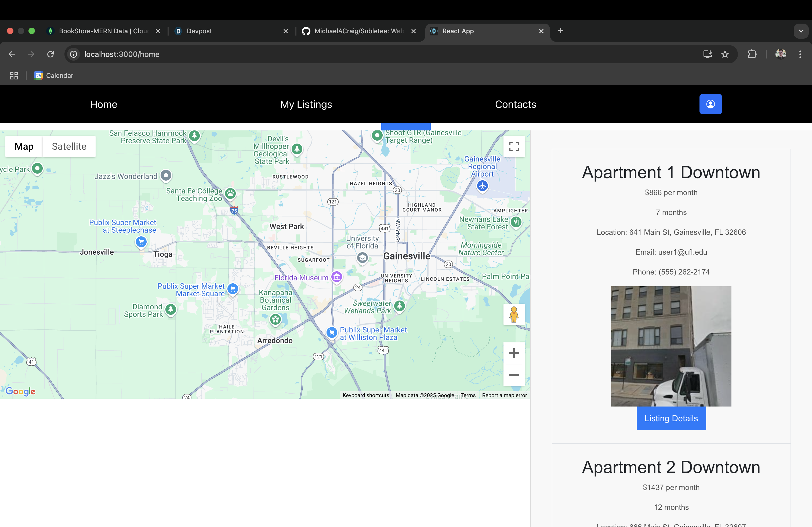The width and height of the screenshot is (812, 527).
Task: Click the blue user profile icon
Action: point(710,104)
